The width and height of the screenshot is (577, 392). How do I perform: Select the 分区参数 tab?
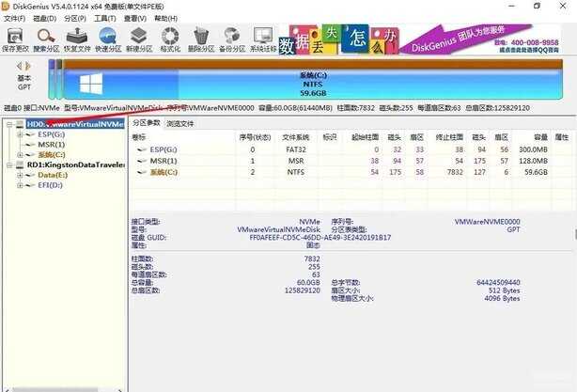146,123
